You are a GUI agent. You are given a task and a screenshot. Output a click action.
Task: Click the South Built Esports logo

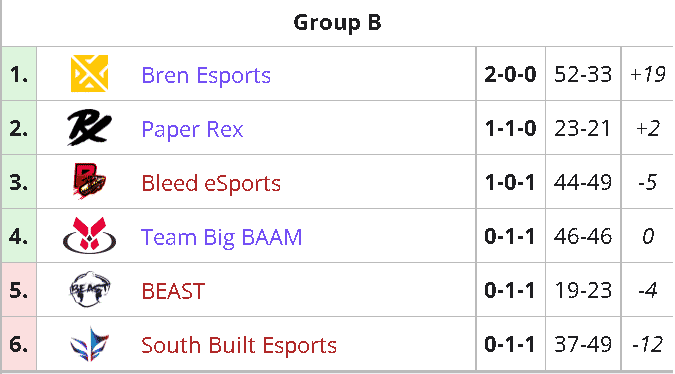pos(89,343)
